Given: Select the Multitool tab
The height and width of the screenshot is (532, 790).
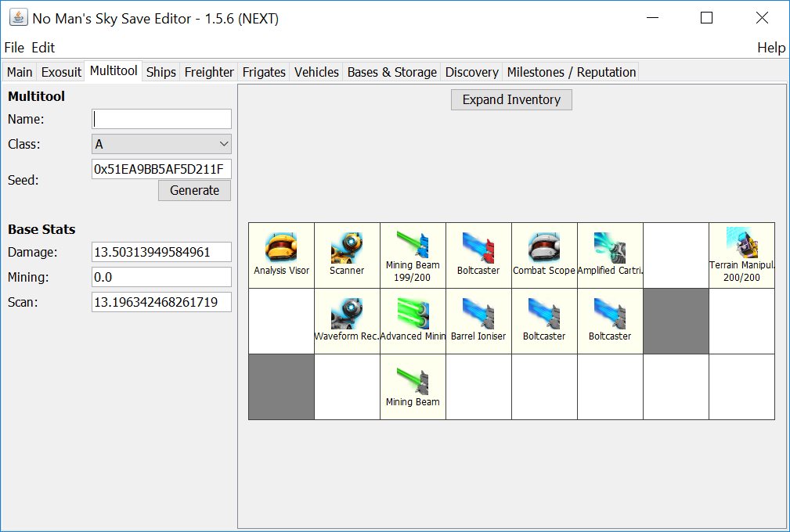Looking at the screenshot, I should click(x=114, y=70).
